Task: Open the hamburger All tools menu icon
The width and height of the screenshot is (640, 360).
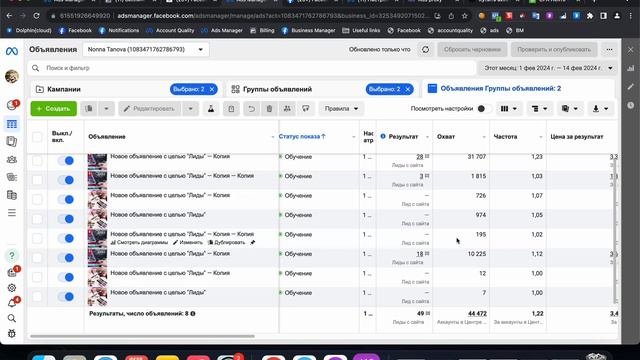Action: tap(11, 213)
